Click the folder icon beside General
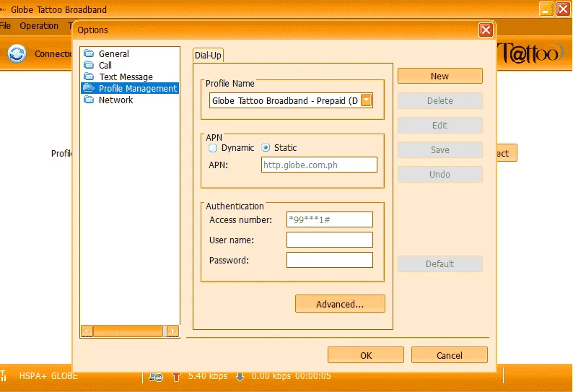The image size is (573, 392). (x=89, y=53)
